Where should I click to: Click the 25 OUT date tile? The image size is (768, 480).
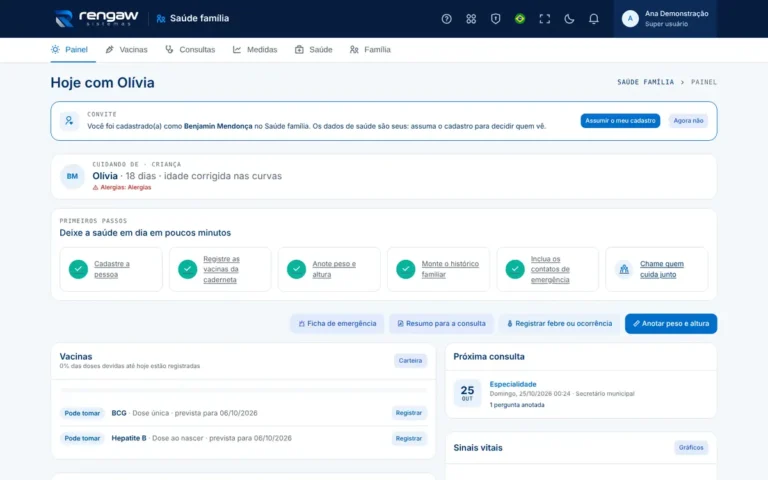click(x=467, y=394)
